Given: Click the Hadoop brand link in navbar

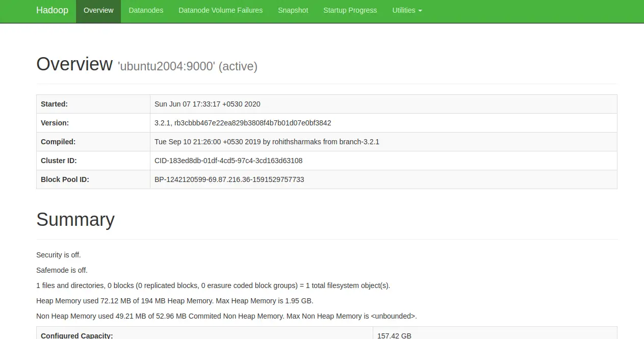Looking at the screenshot, I should 52,10.
